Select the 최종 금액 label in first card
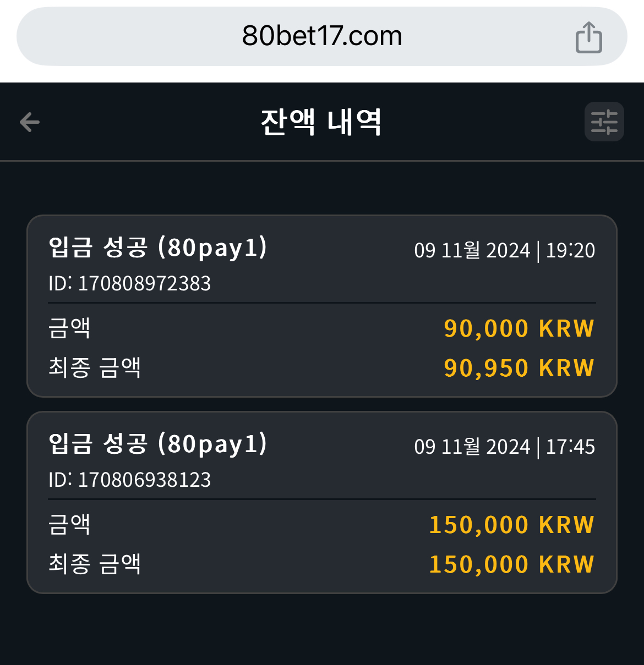The height and width of the screenshot is (665, 644). (95, 367)
